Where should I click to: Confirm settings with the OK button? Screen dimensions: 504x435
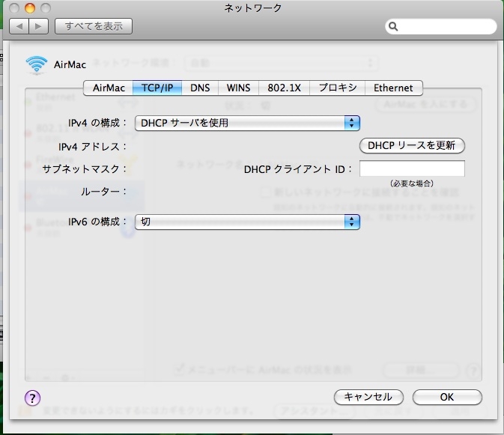446,397
